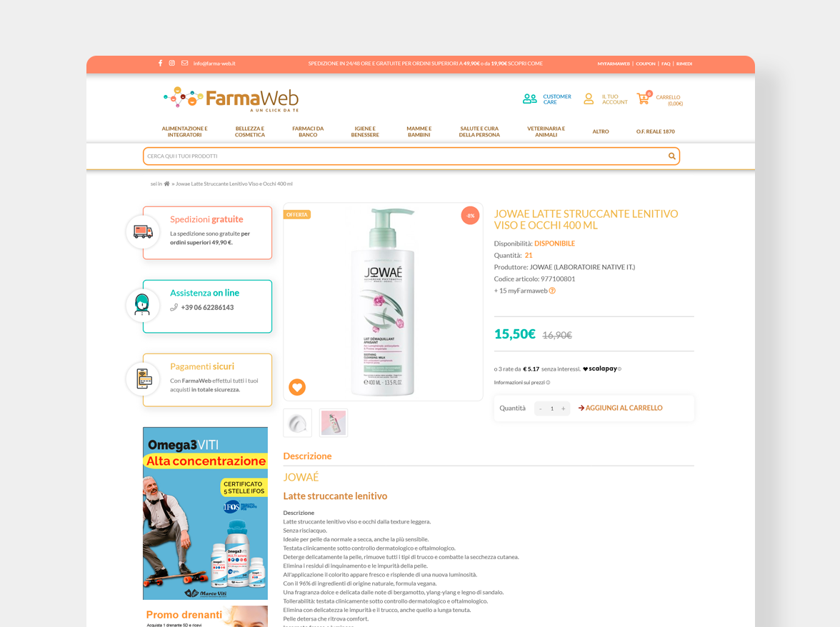Open the Facebook icon in top bar

pyautogui.click(x=160, y=63)
